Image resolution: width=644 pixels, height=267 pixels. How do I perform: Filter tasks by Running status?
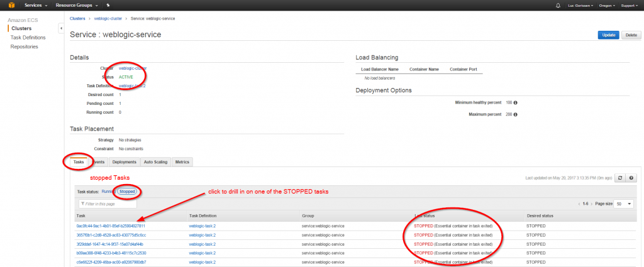[108, 191]
